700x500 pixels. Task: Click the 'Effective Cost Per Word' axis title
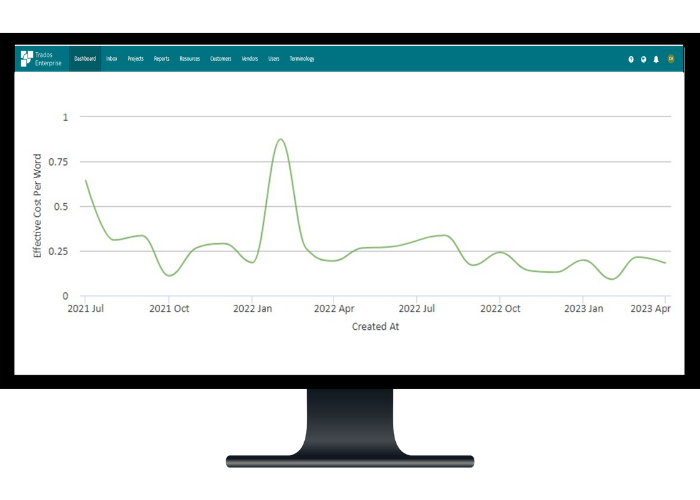[x=38, y=207]
